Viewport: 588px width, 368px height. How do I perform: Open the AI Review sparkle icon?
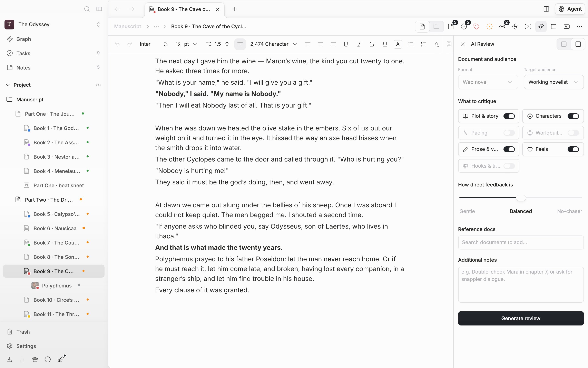541,27
